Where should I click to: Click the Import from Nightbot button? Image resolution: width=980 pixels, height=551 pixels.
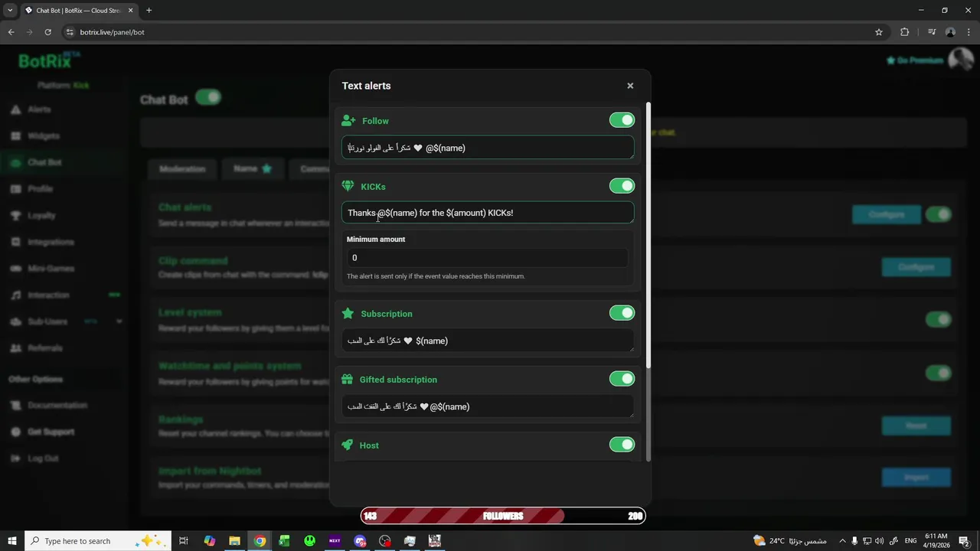point(916,478)
